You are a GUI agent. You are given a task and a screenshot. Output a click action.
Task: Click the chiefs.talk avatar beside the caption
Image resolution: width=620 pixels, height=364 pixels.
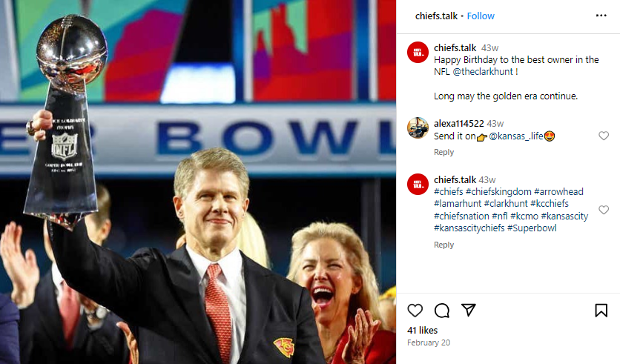[418, 52]
